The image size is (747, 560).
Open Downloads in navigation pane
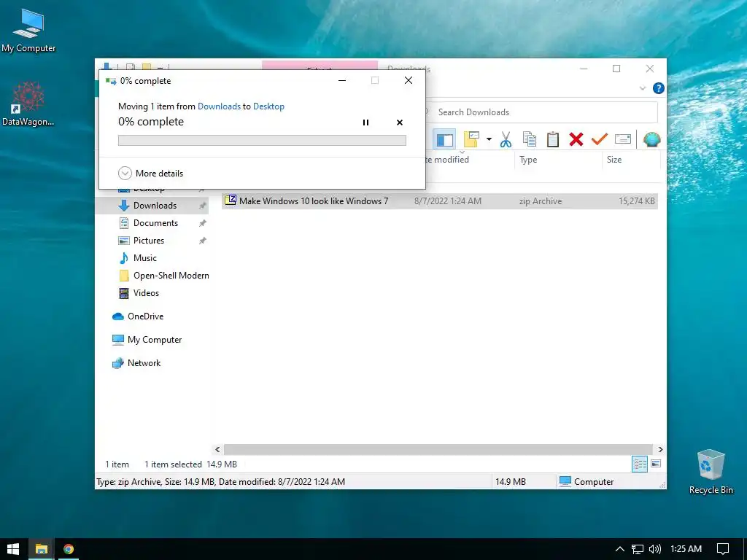pyautogui.click(x=155, y=205)
